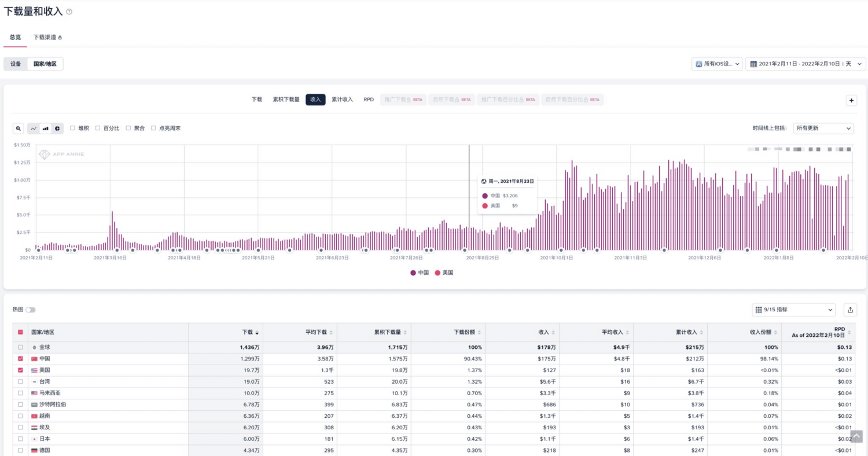Select the 收入 metric button

[x=315, y=100]
